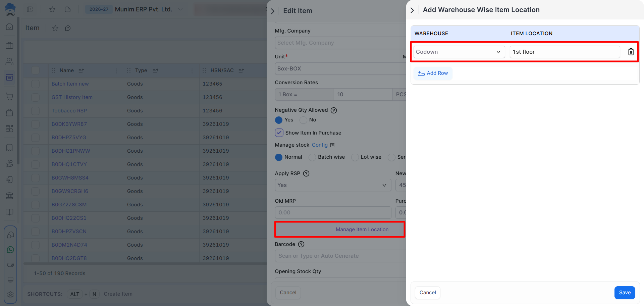Open the shopping bag sidebar icon
Image resolution: width=644 pixels, height=306 pixels.
click(x=10, y=112)
